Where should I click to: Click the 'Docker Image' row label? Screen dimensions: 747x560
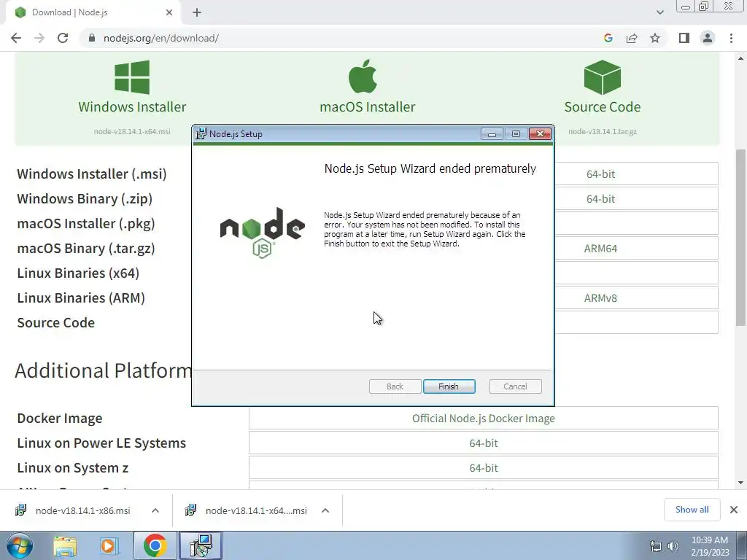60,418
